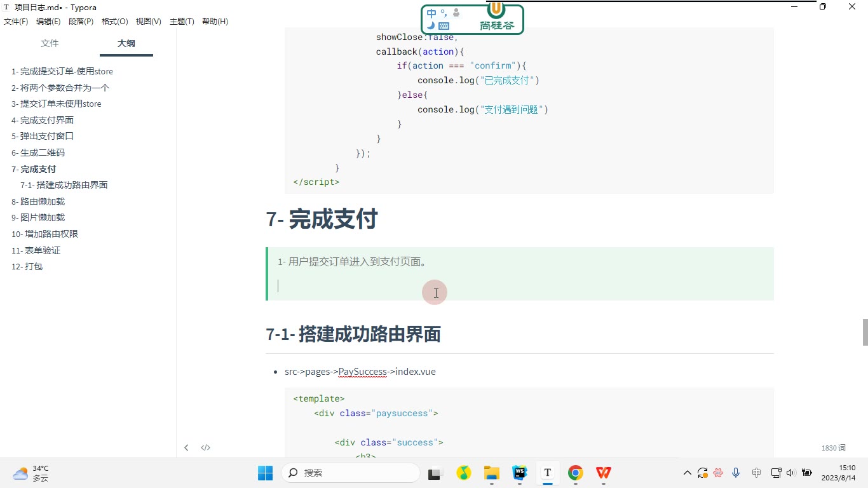Click the user avatar icon in IME bar
This screenshot has width=868, height=488.
456,13
